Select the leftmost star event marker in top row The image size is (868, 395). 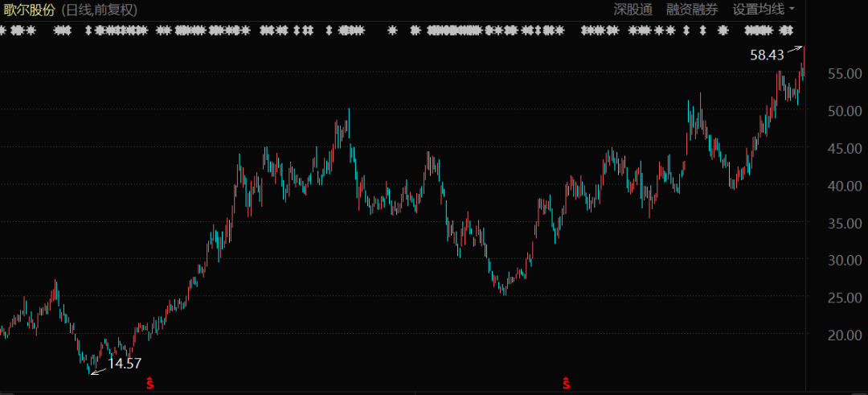3,31
